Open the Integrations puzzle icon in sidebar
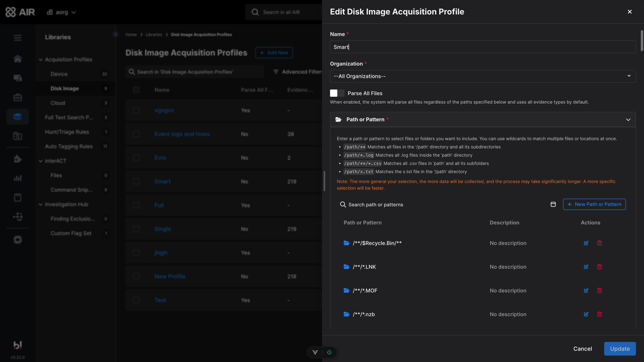 tap(18, 159)
